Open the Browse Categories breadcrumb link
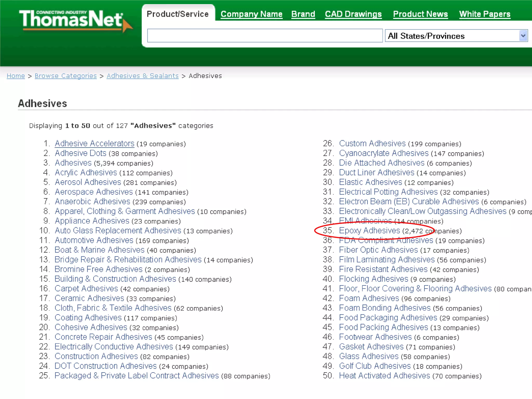532x399 pixels. coord(65,76)
